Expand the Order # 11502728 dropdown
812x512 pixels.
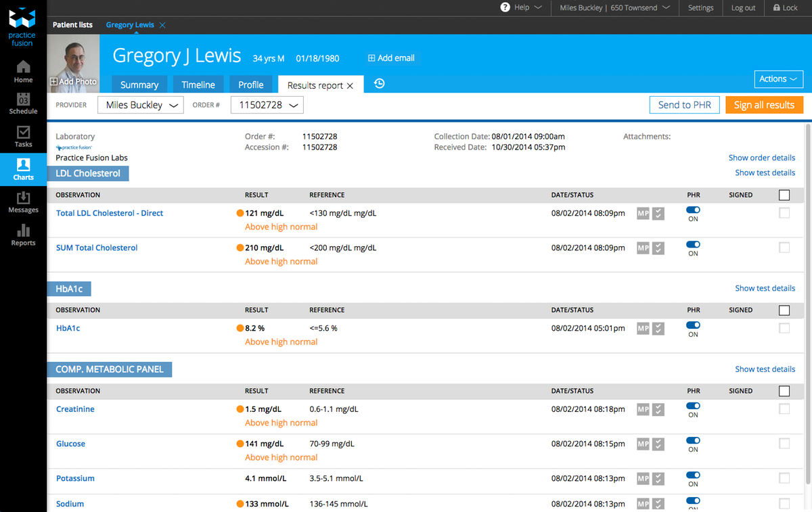click(x=267, y=105)
